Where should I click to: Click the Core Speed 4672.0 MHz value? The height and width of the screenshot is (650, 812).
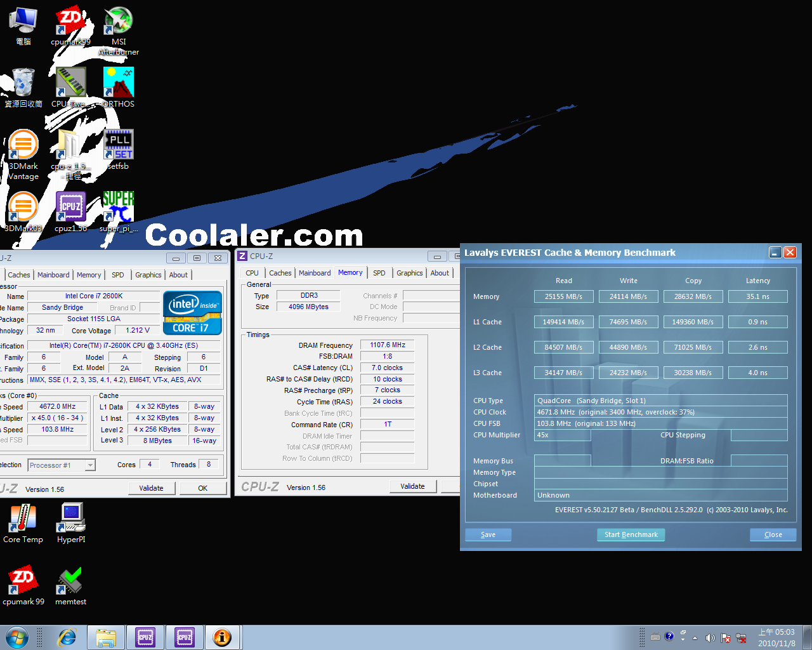[58, 406]
